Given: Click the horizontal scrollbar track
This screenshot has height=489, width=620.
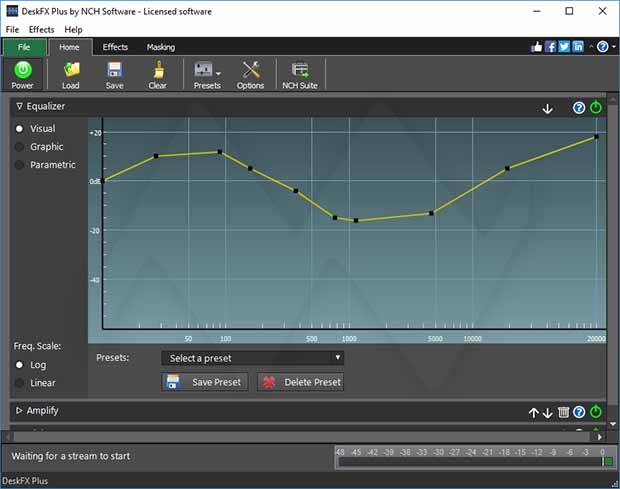Looking at the screenshot, I should pos(301,437).
